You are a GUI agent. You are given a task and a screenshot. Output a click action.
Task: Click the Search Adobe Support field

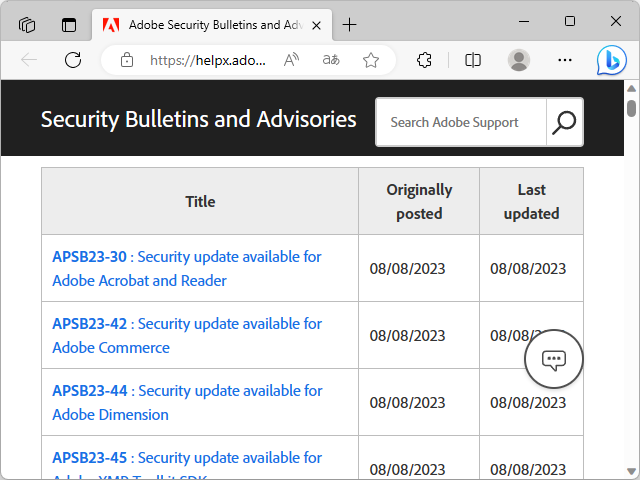pos(461,122)
